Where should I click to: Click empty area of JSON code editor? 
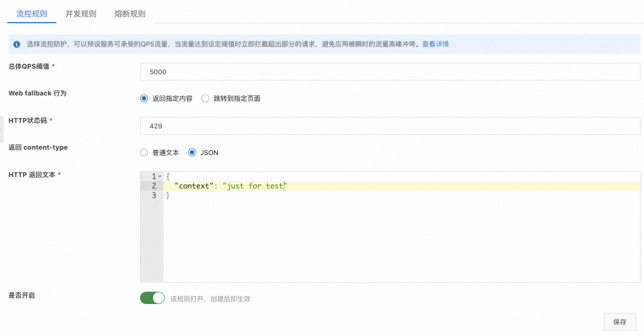pos(401,241)
